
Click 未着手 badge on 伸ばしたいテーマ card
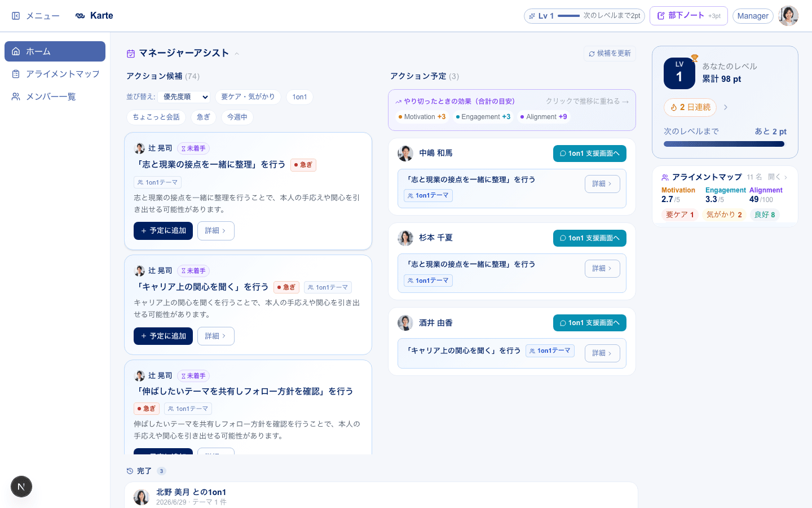(x=193, y=376)
